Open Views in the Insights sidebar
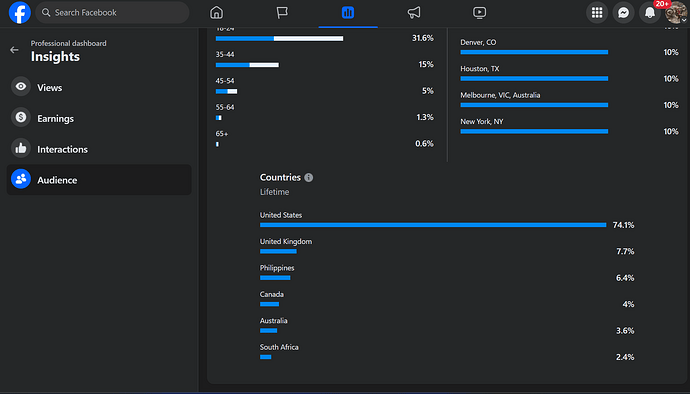 (99, 87)
